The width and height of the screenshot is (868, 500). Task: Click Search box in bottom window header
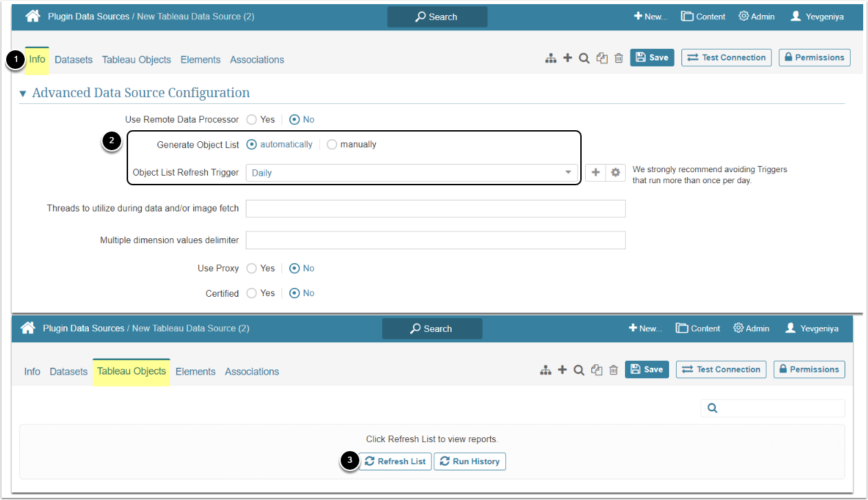coord(432,329)
